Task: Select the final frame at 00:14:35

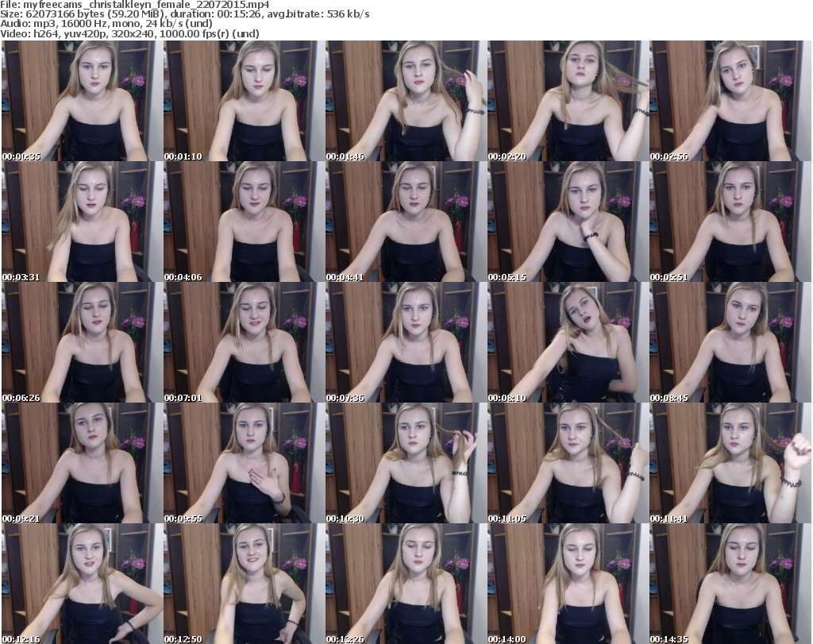Action: coord(730,584)
